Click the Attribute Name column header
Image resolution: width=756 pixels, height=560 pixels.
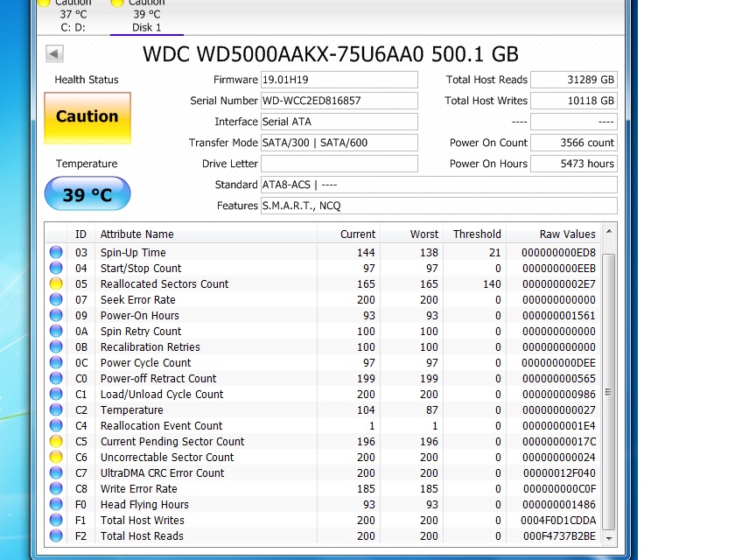click(206, 234)
